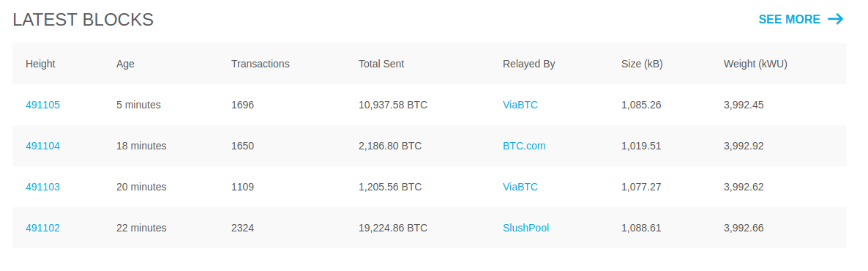Viewport: 868px width, 271px height.
Task: Click the LATEST BLOCKS heading
Action: pos(83,20)
